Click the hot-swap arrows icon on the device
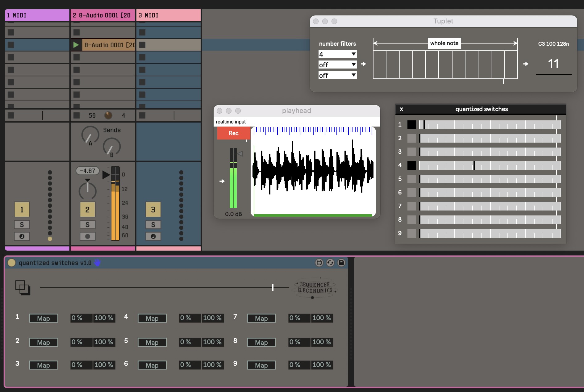The image size is (584, 392). (x=330, y=263)
